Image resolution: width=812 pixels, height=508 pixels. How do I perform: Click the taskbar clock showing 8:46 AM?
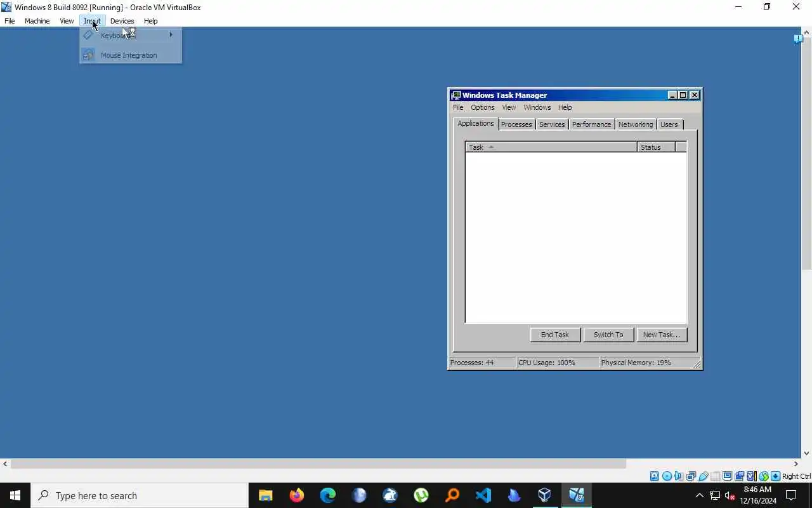pos(757,495)
